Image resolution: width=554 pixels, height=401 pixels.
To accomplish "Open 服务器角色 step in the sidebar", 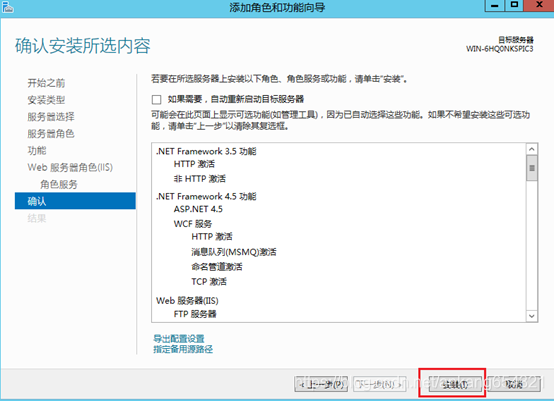I will [x=51, y=134].
